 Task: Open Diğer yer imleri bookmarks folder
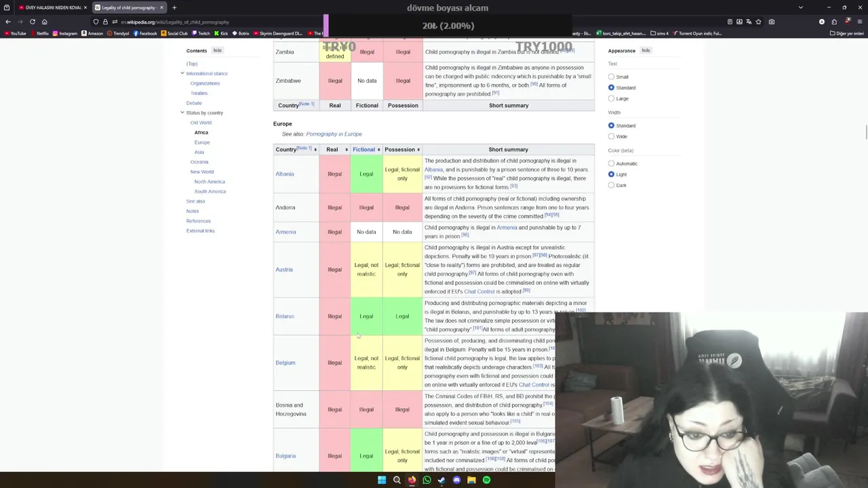point(847,33)
